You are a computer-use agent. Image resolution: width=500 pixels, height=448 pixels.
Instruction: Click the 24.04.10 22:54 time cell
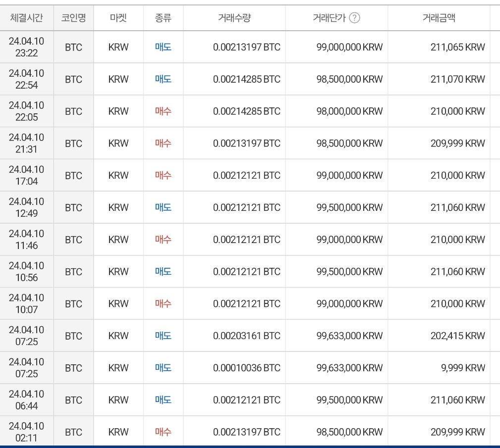point(26,79)
